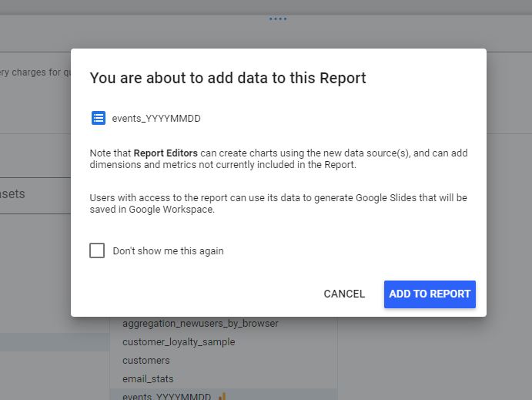Click the four-dot drag handle at top

pos(278,19)
